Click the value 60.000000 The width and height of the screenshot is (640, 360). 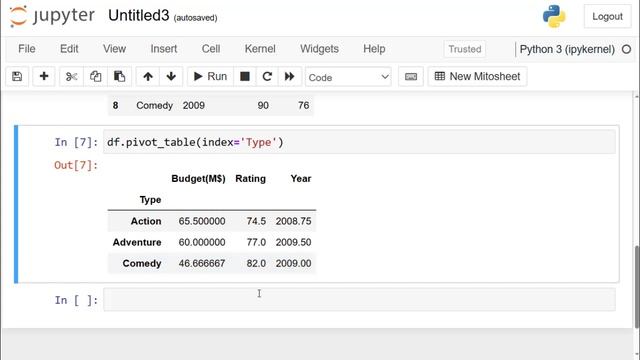coord(202,242)
